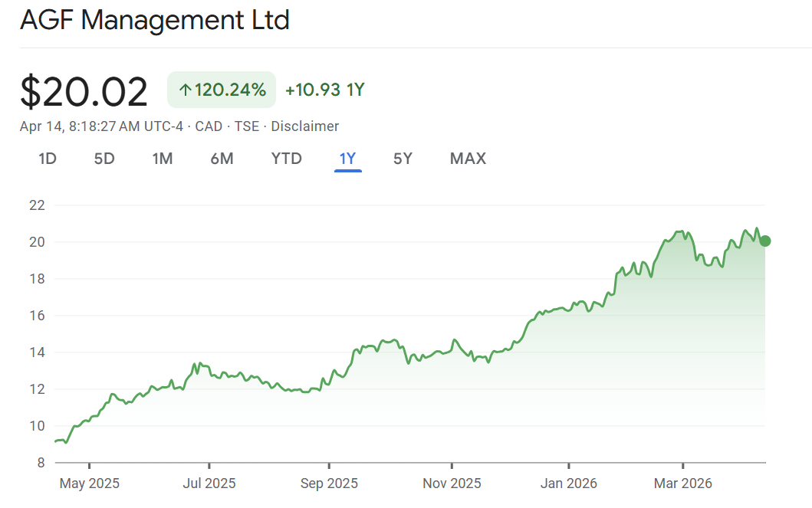Click the Sep 2025 axis label
The height and width of the screenshot is (508, 812).
tap(329, 483)
